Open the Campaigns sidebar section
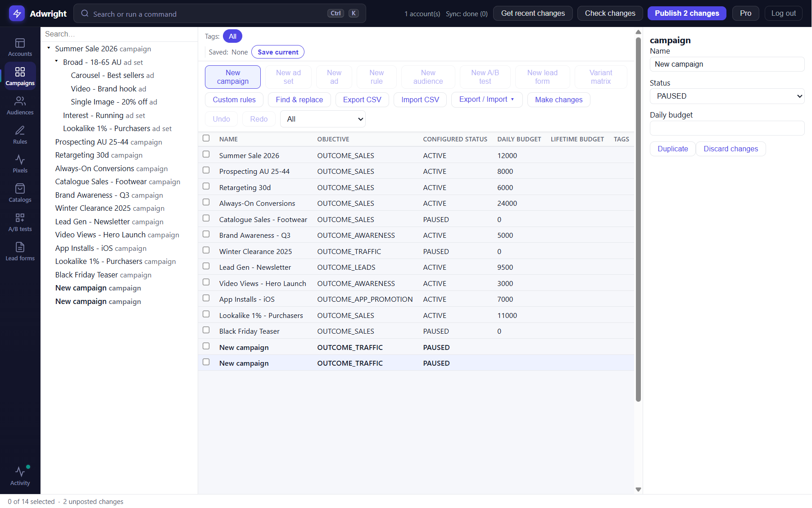 click(20, 77)
